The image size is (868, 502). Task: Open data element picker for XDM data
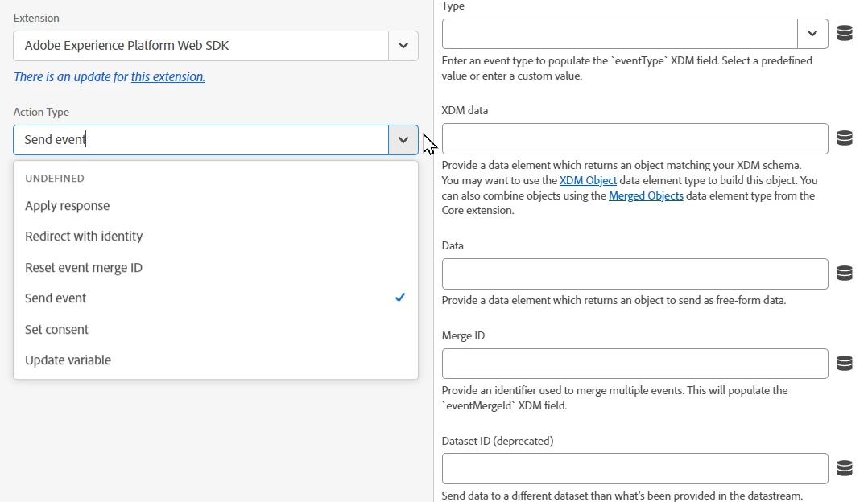click(844, 138)
